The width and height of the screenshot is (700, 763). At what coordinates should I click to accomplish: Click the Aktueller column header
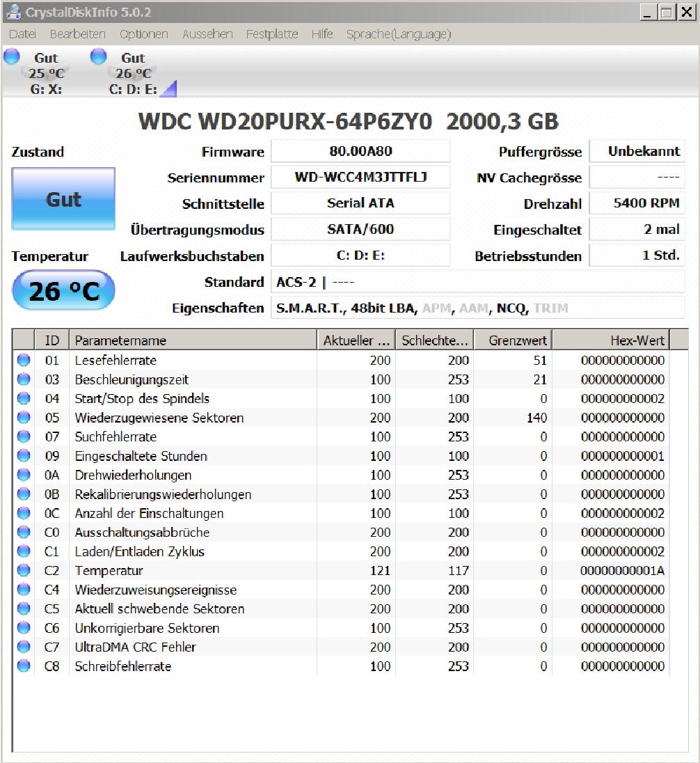tap(356, 340)
